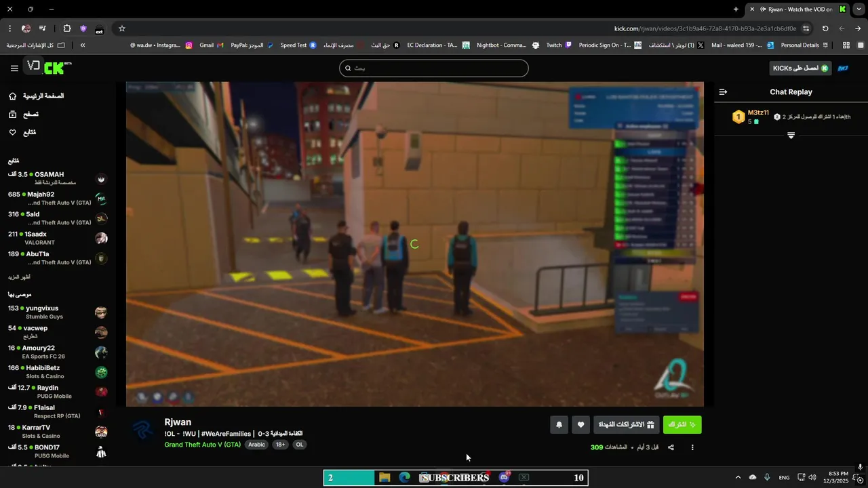The width and height of the screenshot is (868, 488).
Task: Open Raydin PUBG Mobile channel
Action: (58, 392)
